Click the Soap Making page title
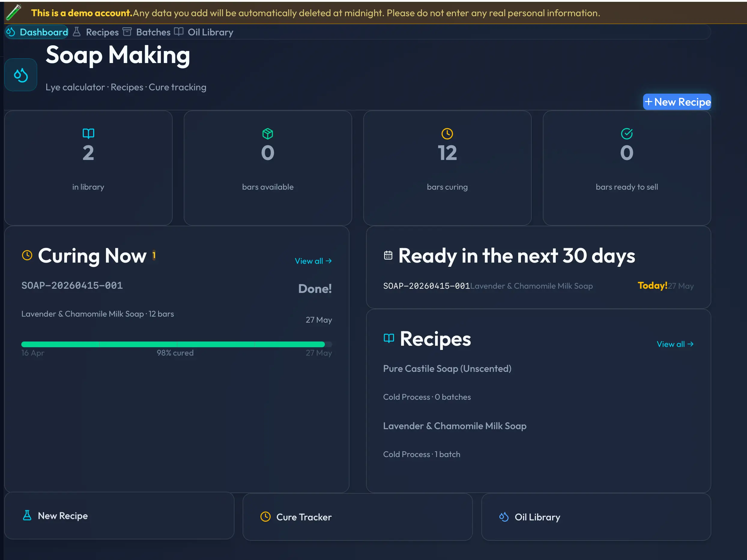This screenshot has width=747, height=560. [x=118, y=55]
